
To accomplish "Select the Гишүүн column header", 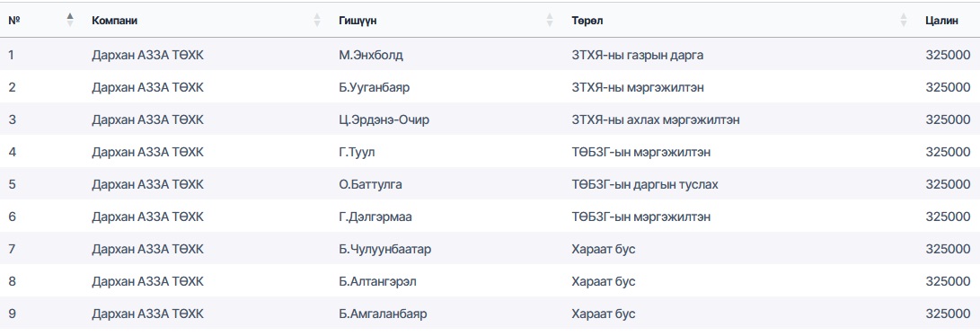I will point(358,21).
